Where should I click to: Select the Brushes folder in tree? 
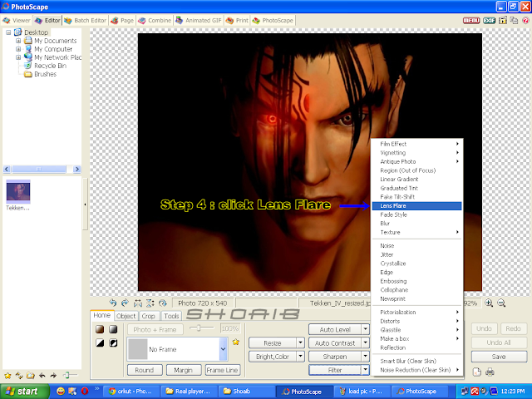click(x=45, y=74)
